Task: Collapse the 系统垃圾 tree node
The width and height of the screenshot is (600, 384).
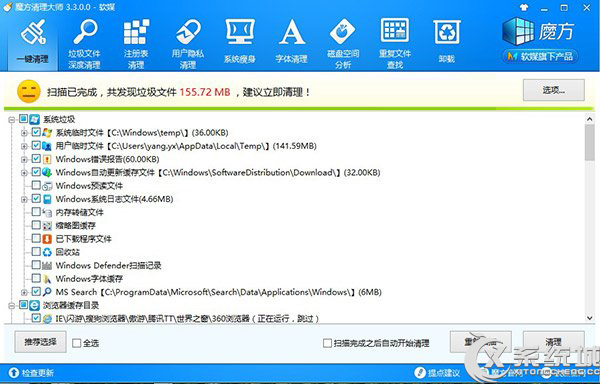Action: [11, 120]
